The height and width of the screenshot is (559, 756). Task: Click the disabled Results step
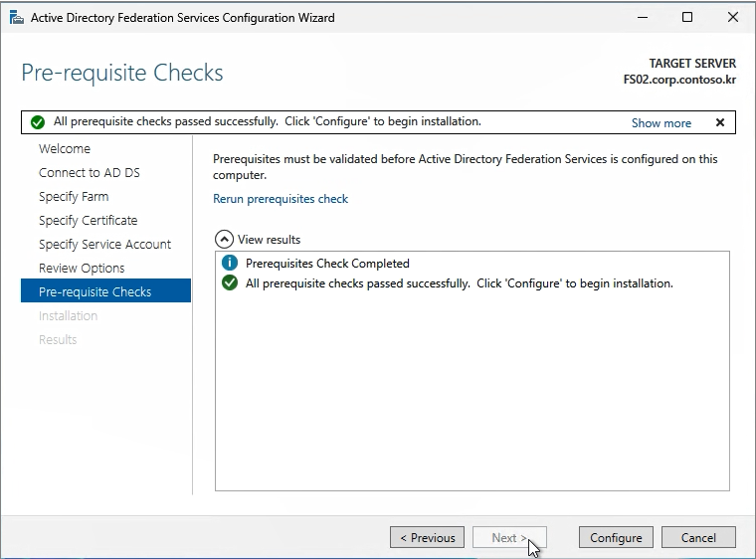58,339
